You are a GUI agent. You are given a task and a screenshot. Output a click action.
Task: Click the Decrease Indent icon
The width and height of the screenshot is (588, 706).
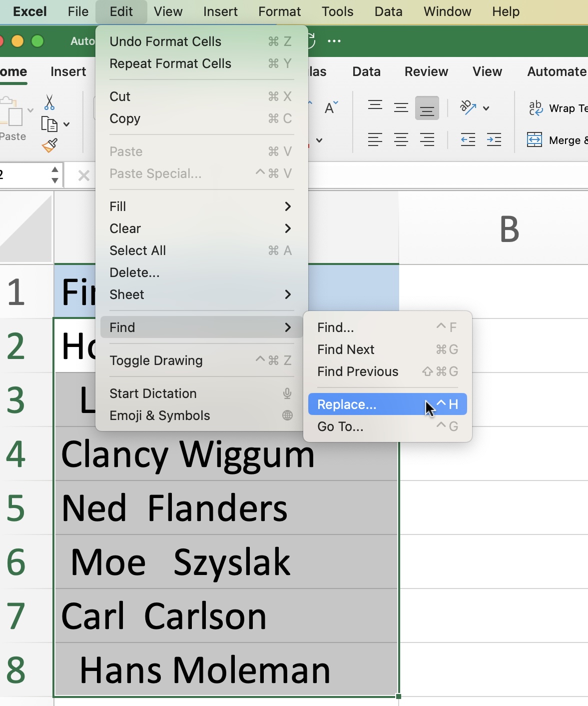pyautogui.click(x=468, y=139)
